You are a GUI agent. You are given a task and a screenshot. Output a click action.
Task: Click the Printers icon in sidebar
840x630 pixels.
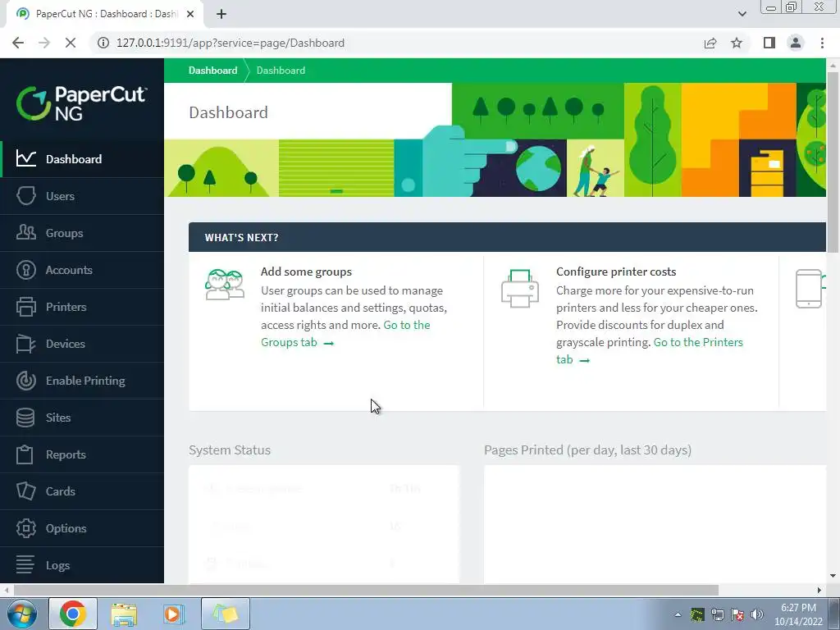point(25,307)
